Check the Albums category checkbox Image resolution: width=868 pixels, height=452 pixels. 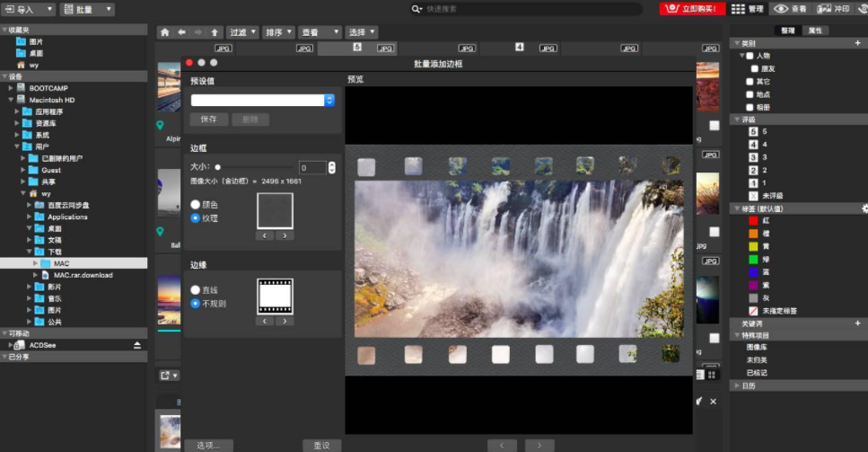[750, 108]
